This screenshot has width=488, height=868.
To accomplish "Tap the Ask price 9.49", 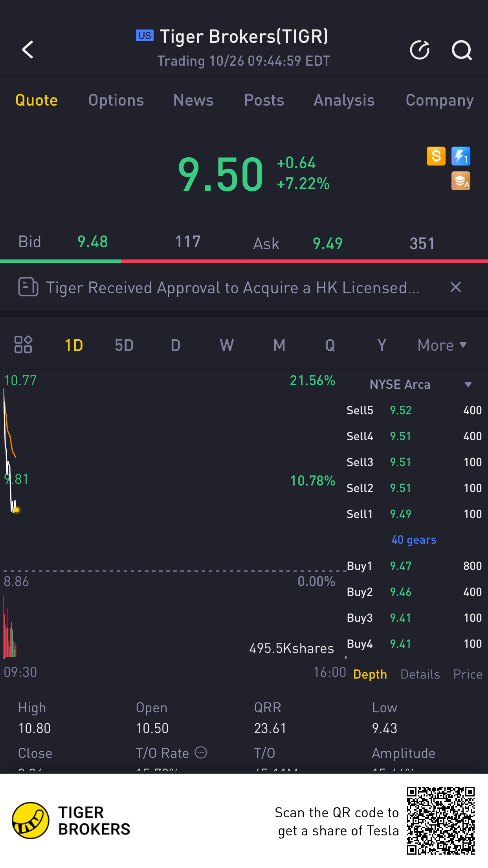I will pos(328,243).
